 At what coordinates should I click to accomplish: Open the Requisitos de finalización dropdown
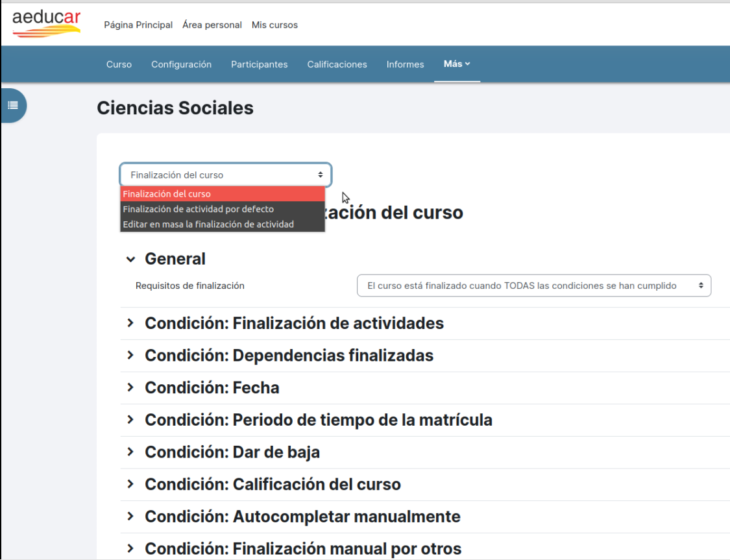(x=534, y=286)
